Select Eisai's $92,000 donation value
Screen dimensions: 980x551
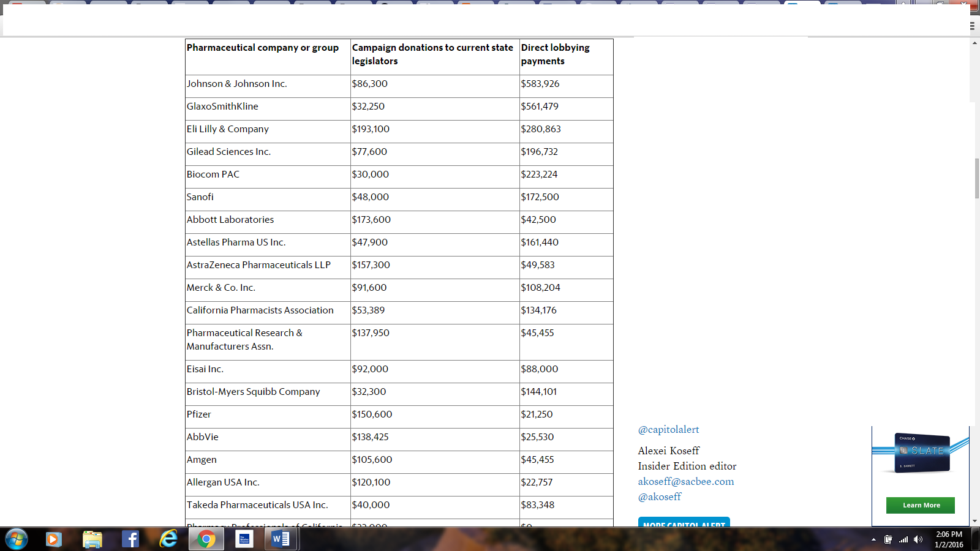pos(370,369)
